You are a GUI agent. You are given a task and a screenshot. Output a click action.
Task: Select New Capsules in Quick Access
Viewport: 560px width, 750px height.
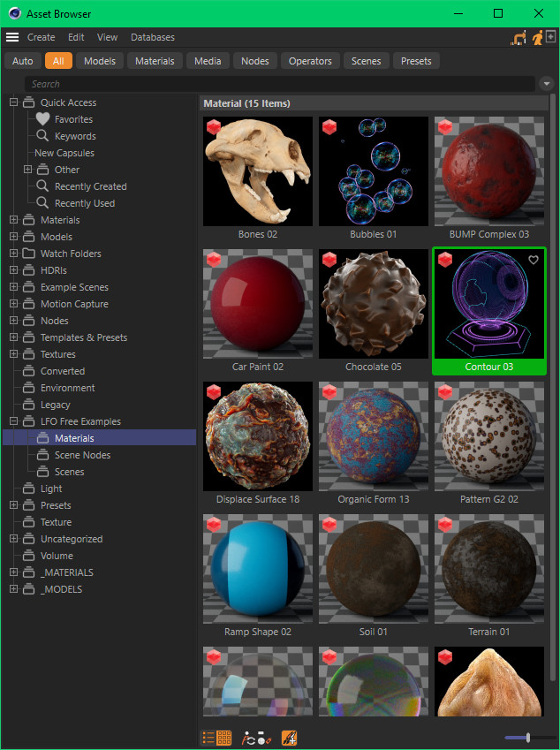[64, 153]
